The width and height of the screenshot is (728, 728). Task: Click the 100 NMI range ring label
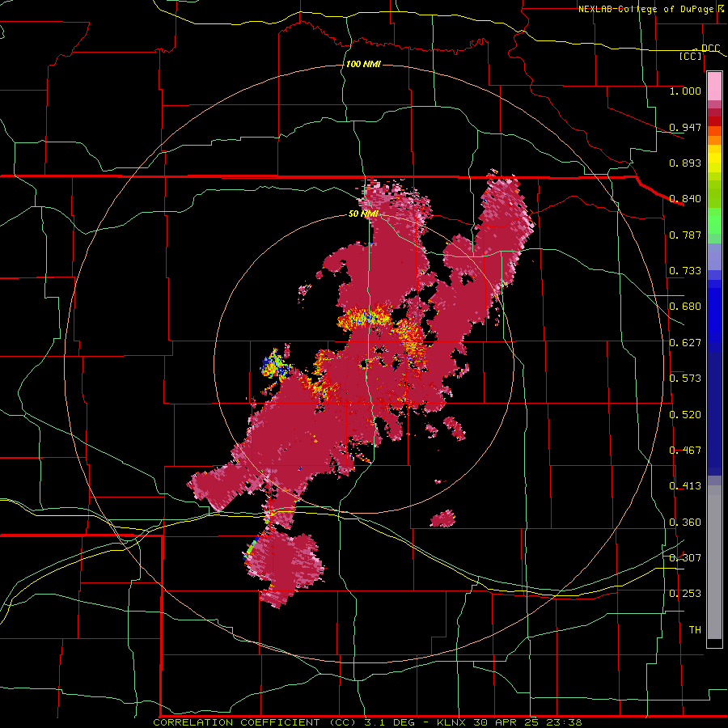363,64
